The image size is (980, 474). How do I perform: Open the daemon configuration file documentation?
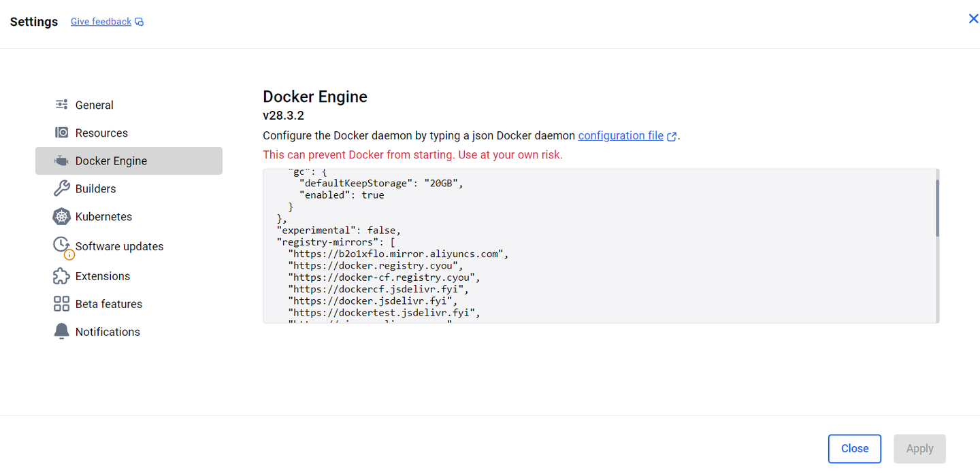(621, 135)
